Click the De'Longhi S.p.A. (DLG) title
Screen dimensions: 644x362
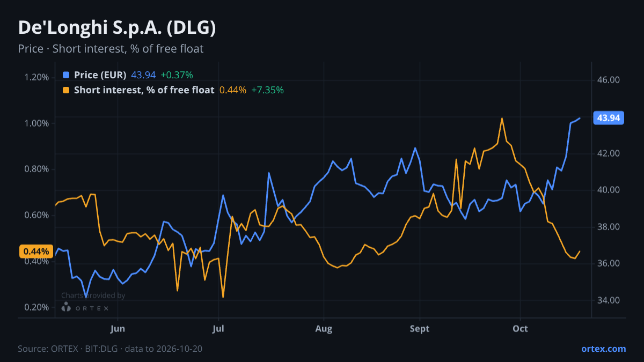pyautogui.click(x=117, y=28)
